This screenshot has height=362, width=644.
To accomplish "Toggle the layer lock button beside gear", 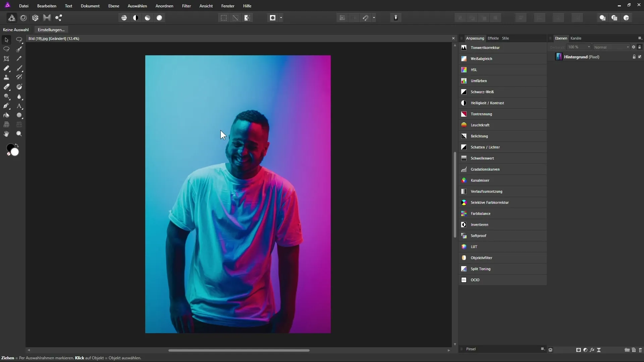I will click(x=640, y=47).
